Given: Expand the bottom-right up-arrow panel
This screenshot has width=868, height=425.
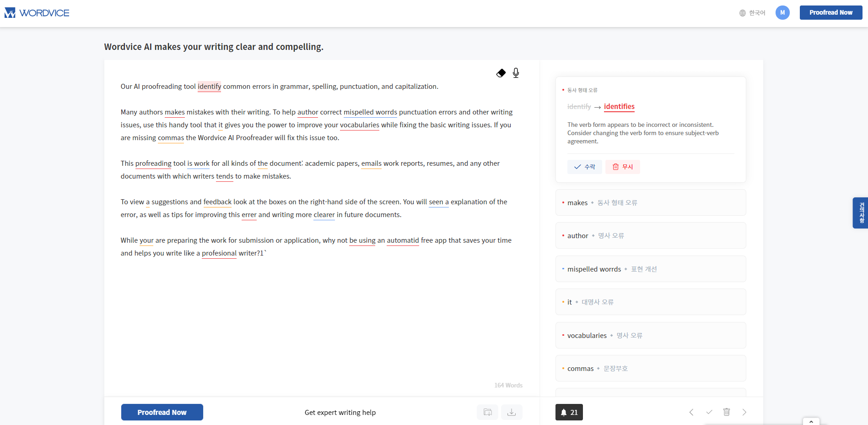Looking at the screenshot, I should pyautogui.click(x=811, y=421).
